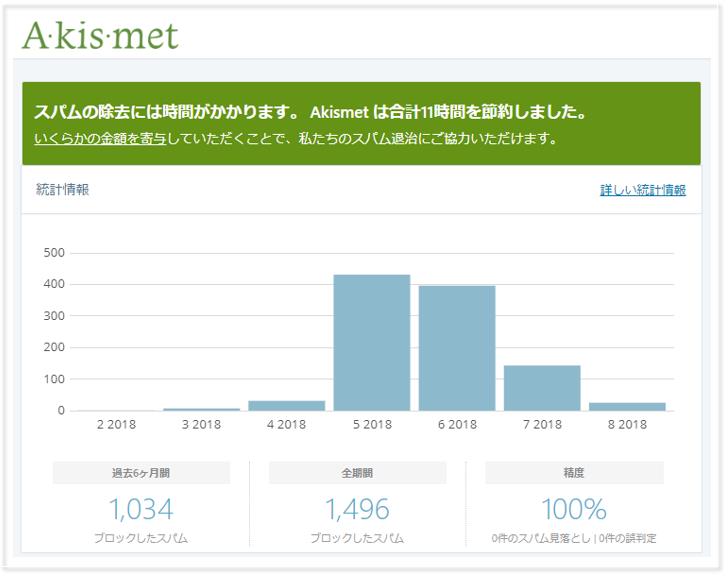This screenshot has width=728, height=577.
Task: Click the 100 y-axis label
Action: tap(54, 379)
